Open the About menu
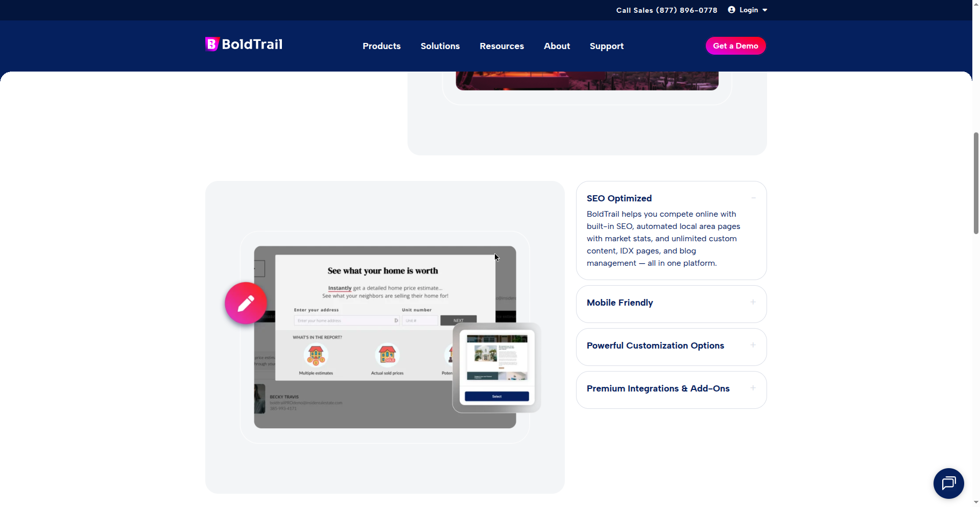 (x=557, y=46)
